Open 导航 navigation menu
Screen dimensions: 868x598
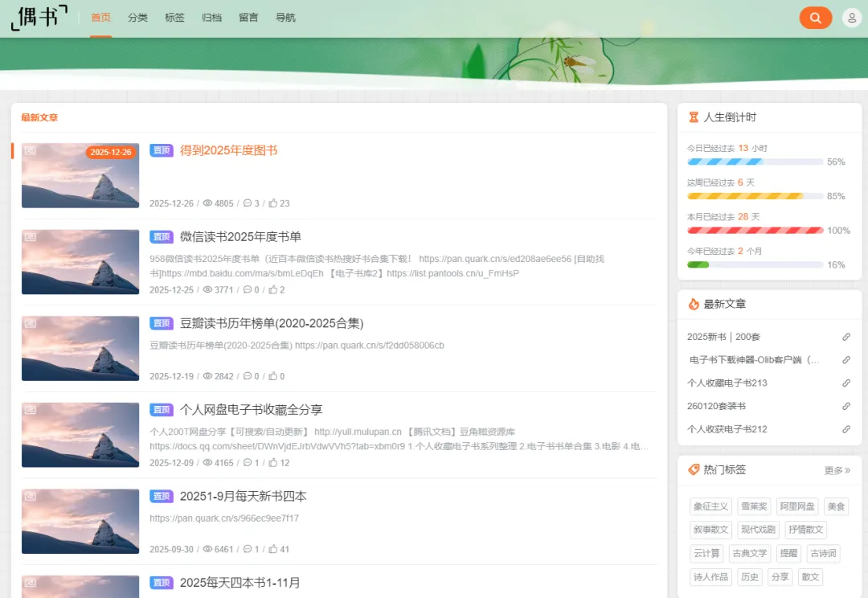tap(285, 18)
